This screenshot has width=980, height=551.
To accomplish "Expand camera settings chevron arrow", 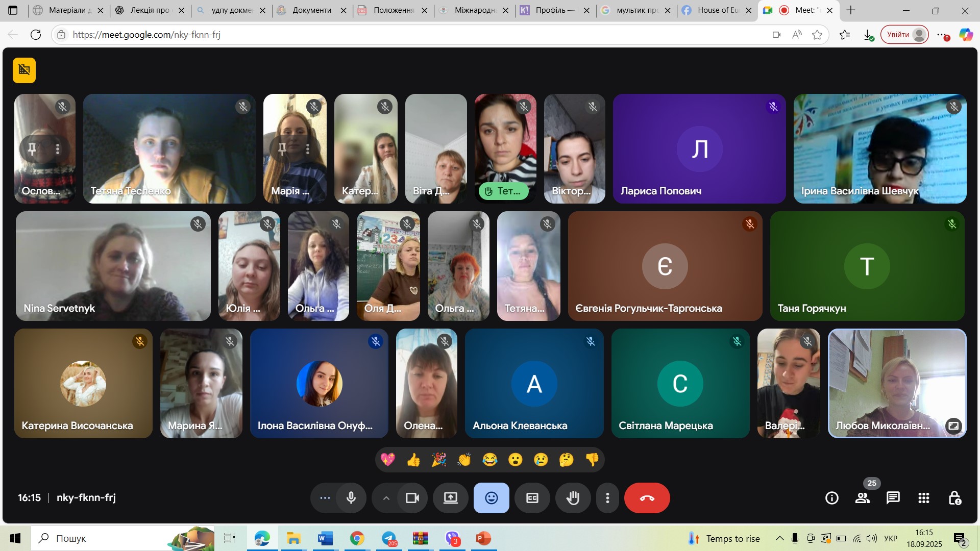I will click(x=386, y=498).
